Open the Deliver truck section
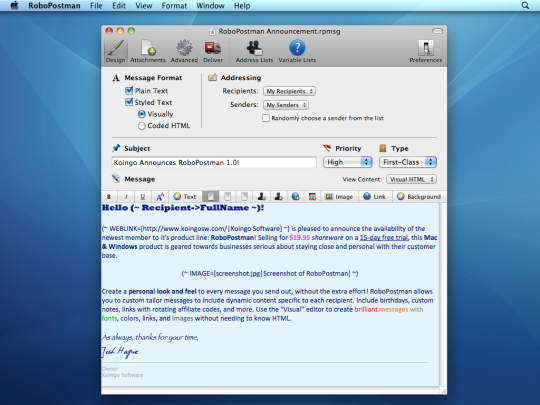This screenshot has width=540, height=405. point(213,51)
